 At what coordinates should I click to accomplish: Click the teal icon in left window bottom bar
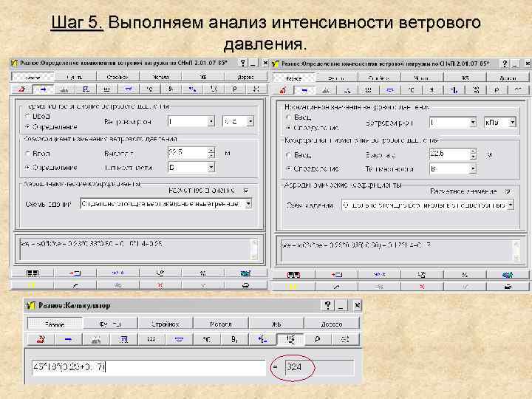245,273
